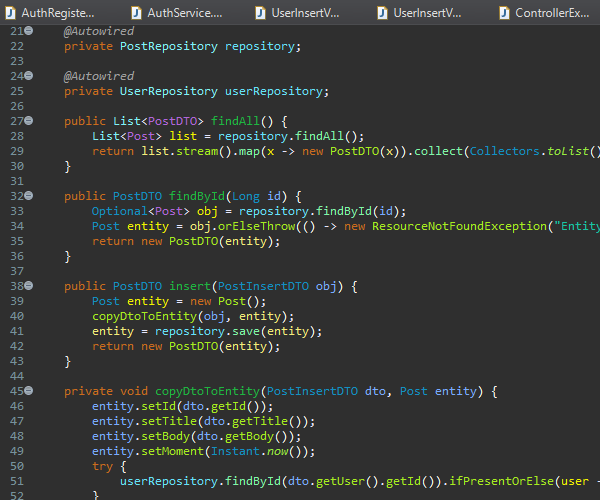Click List<Post> type on line 28
Viewport: 600px width, 500px height.
[127, 136]
